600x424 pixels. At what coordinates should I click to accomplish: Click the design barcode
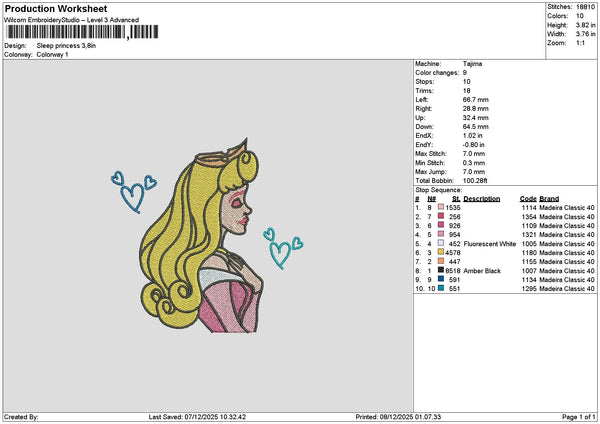pos(82,32)
